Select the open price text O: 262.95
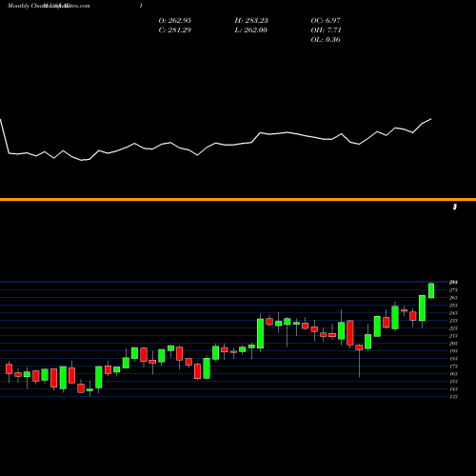This screenshot has width=476, height=476. point(175,21)
